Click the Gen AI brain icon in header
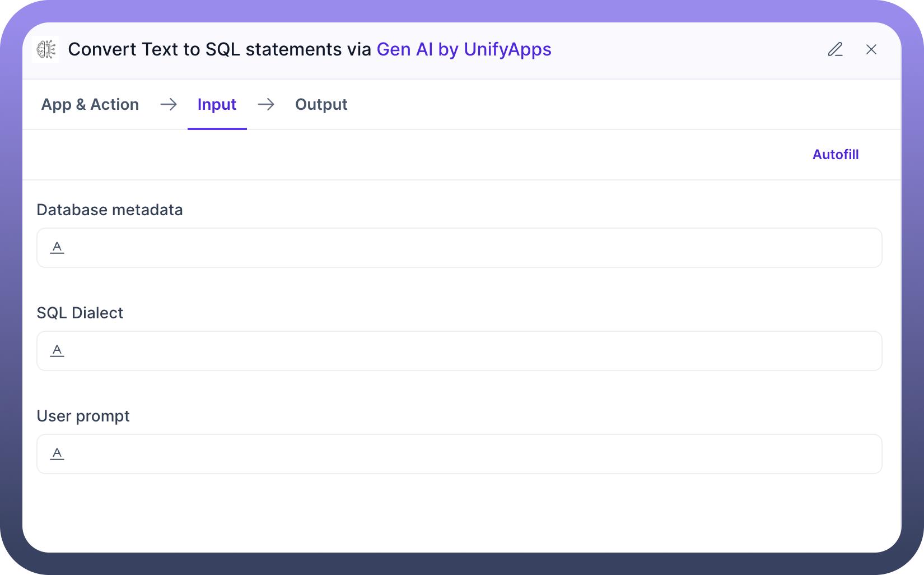The width and height of the screenshot is (924, 575). 46,49
